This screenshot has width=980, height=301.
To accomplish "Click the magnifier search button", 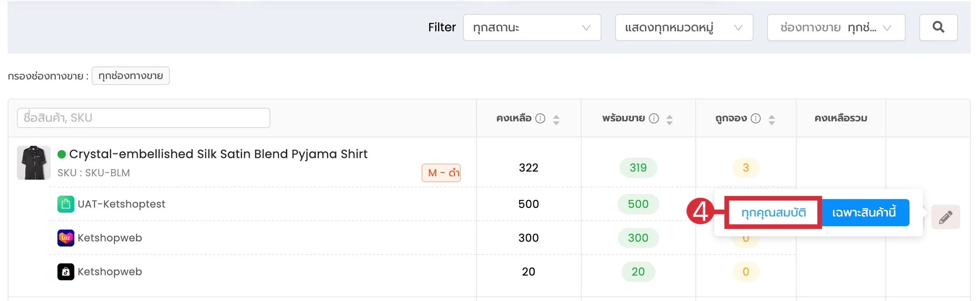I will tap(938, 28).
